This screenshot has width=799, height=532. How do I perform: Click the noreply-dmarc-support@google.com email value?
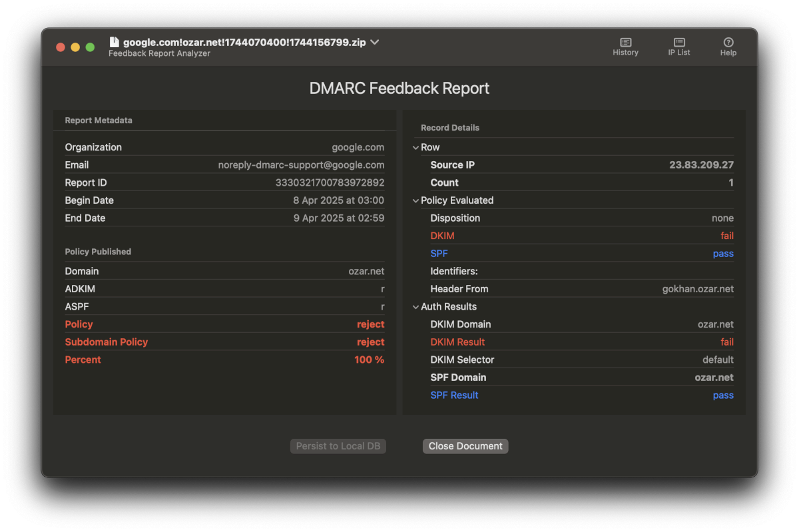click(x=301, y=165)
